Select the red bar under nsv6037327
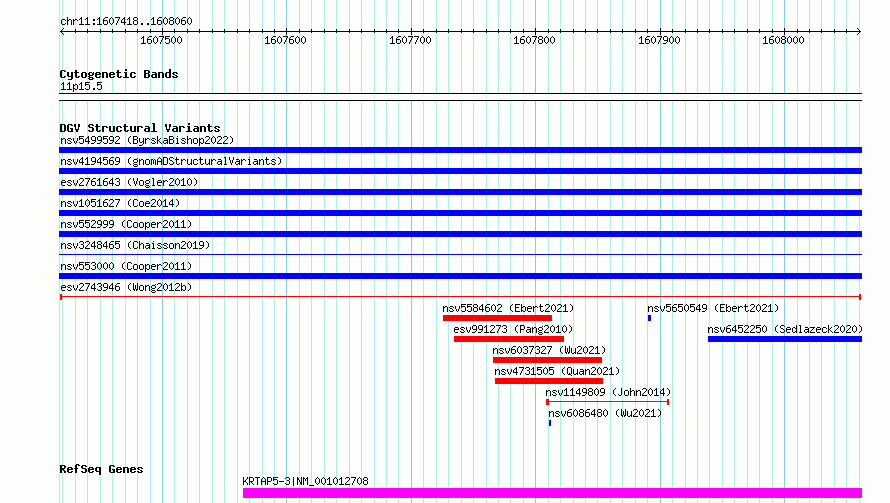The height and width of the screenshot is (503, 890). [547, 360]
